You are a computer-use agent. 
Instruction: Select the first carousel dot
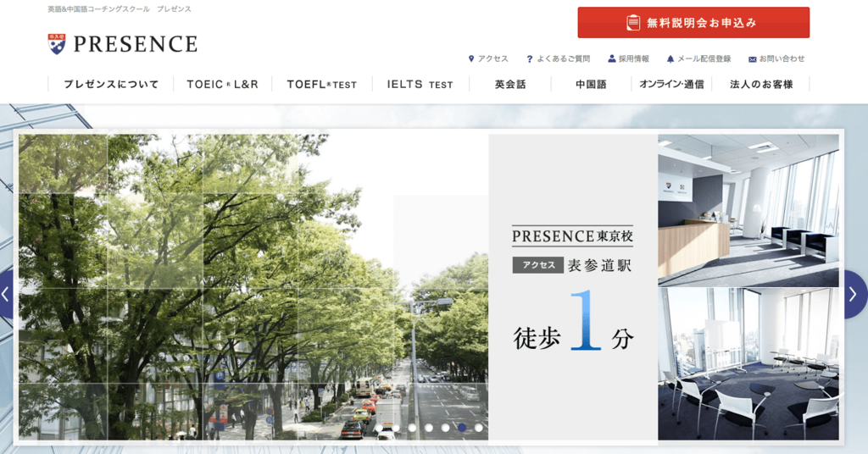coord(379,428)
